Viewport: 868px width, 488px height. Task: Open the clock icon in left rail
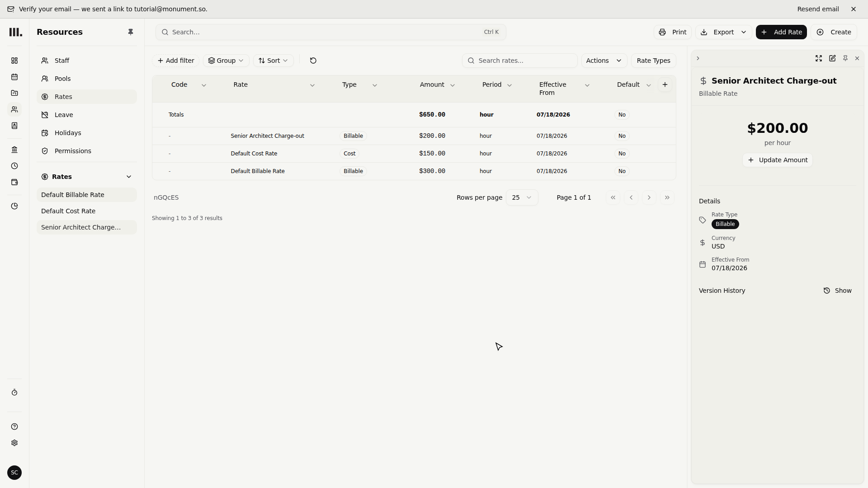pyautogui.click(x=14, y=166)
